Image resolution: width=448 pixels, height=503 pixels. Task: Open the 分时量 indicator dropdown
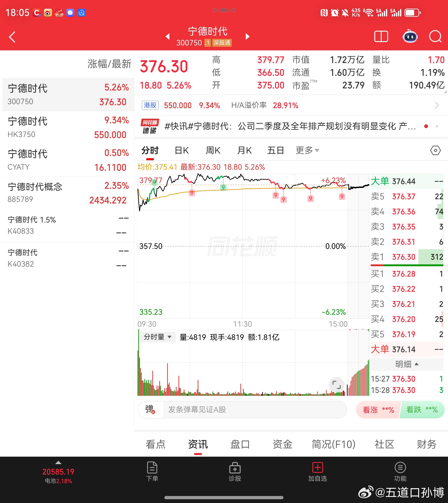(157, 337)
